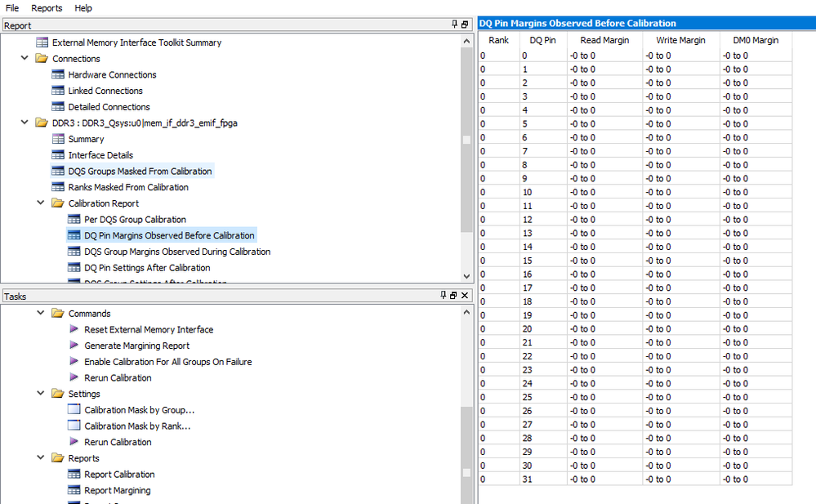Image resolution: width=816 pixels, height=504 pixels.
Task: Close the Tasks panel
Action: [x=465, y=296]
